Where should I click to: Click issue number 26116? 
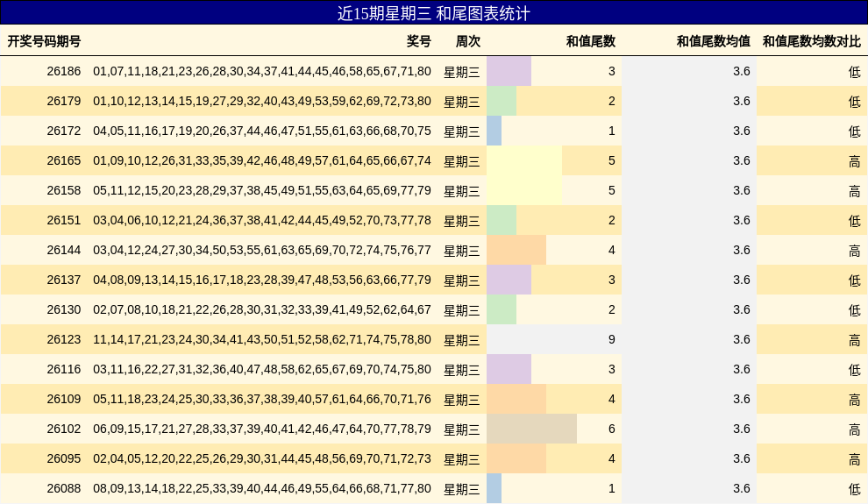tap(64, 370)
